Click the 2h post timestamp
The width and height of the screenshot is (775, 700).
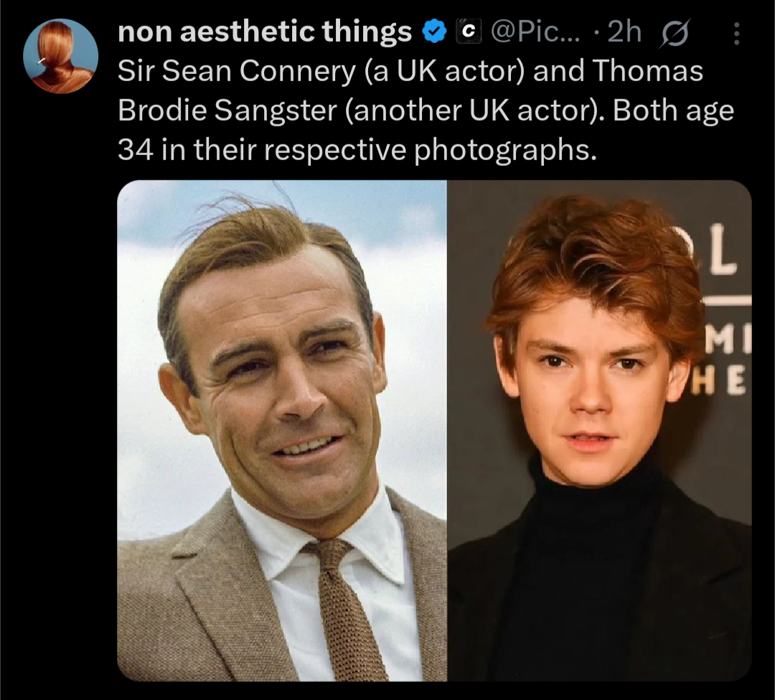[624, 32]
